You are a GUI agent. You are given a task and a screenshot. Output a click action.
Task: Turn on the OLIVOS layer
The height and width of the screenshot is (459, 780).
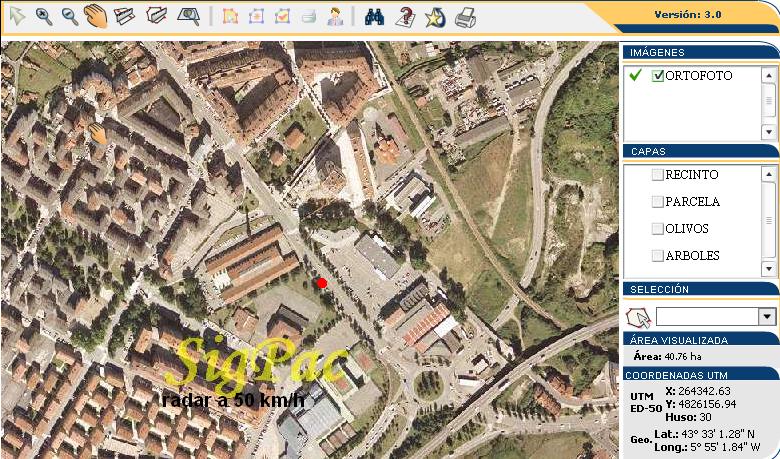click(x=657, y=229)
